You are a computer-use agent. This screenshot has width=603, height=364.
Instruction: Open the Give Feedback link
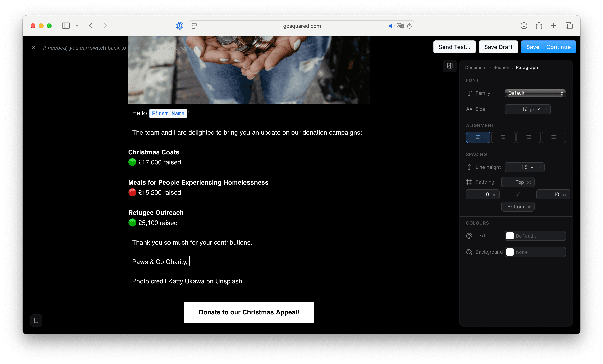coord(185,48)
